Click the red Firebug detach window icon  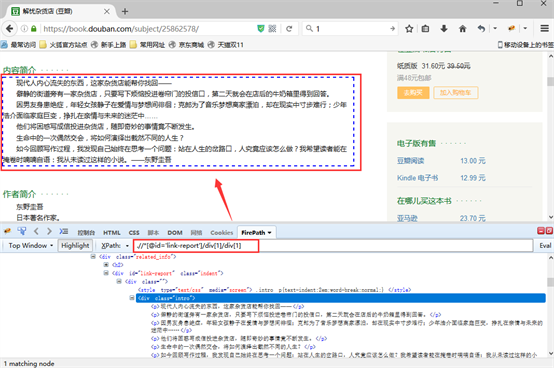(549, 231)
